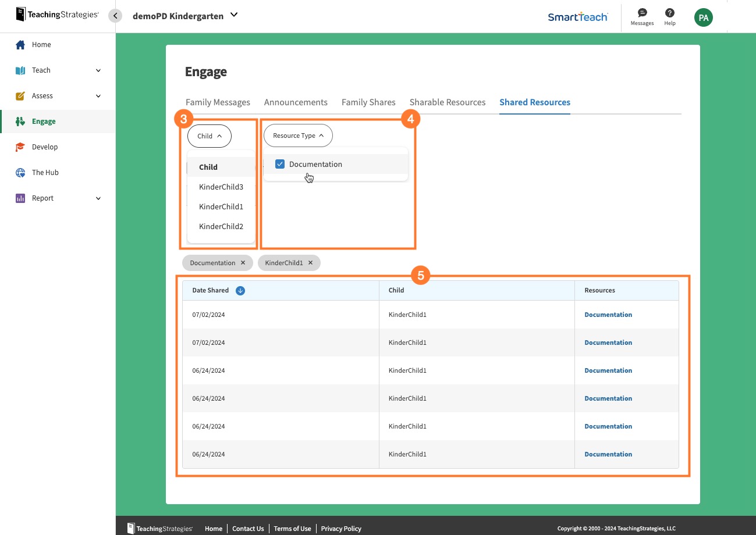Open the Assess section icon

tap(20, 95)
